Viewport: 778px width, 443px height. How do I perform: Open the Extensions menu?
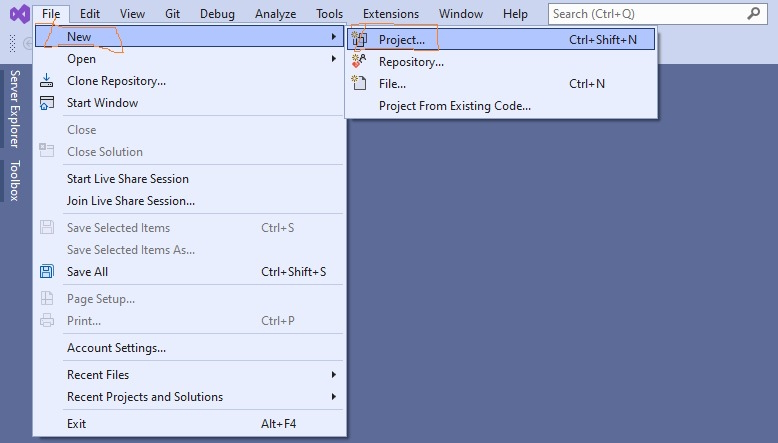click(x=391, y=14)
